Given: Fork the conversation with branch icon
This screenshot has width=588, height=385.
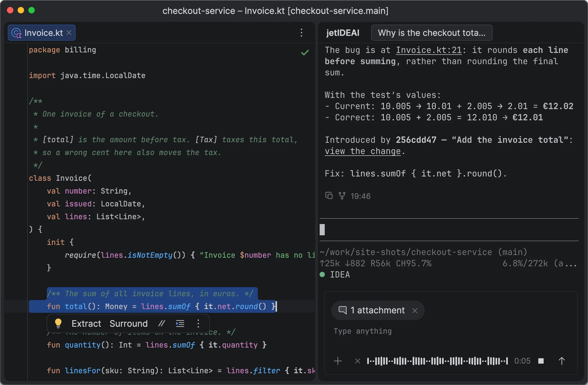Looking at the screenshot, I should coord(342,196).
